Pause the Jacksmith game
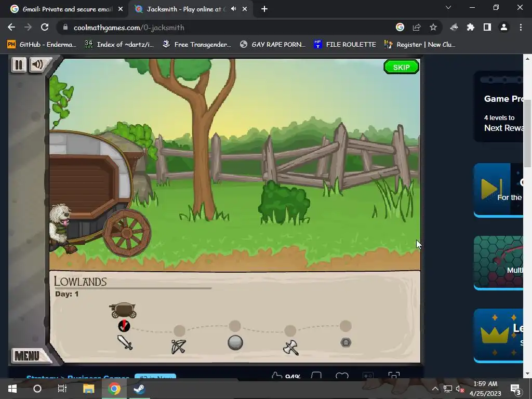Viewport: 532px width, 399px height. [18, 65]
